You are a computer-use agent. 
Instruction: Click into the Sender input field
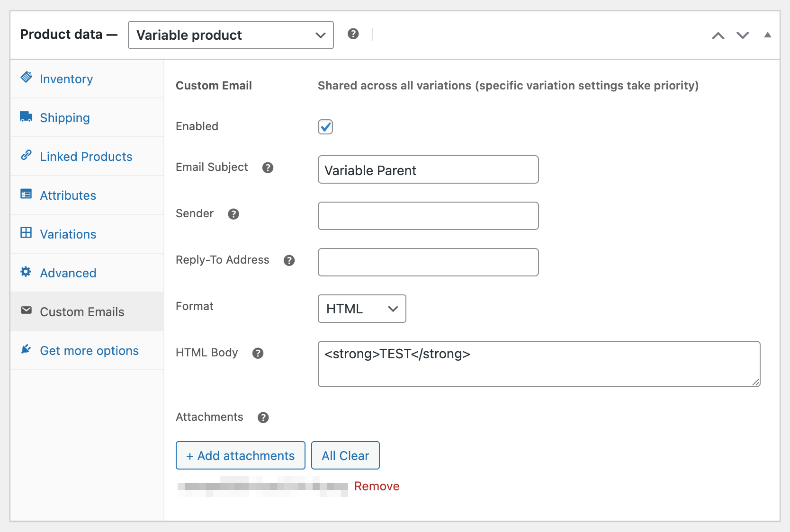[x=428, y=216]
